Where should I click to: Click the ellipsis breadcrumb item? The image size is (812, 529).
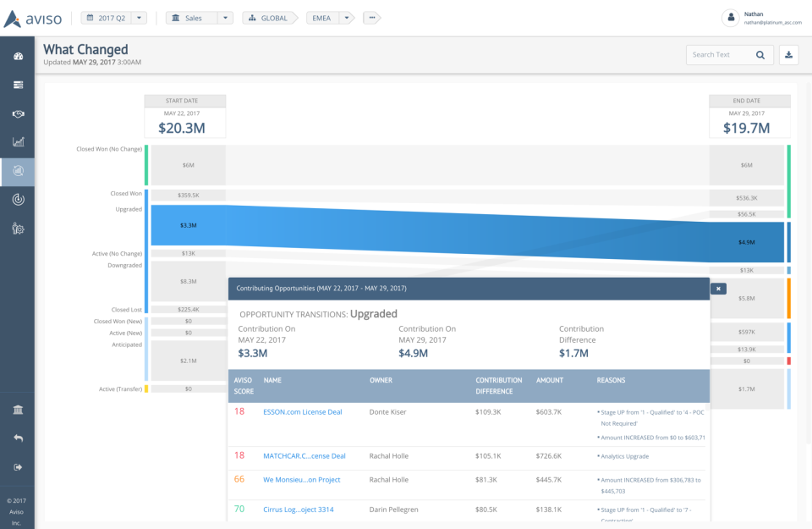[x=371, y=18]
